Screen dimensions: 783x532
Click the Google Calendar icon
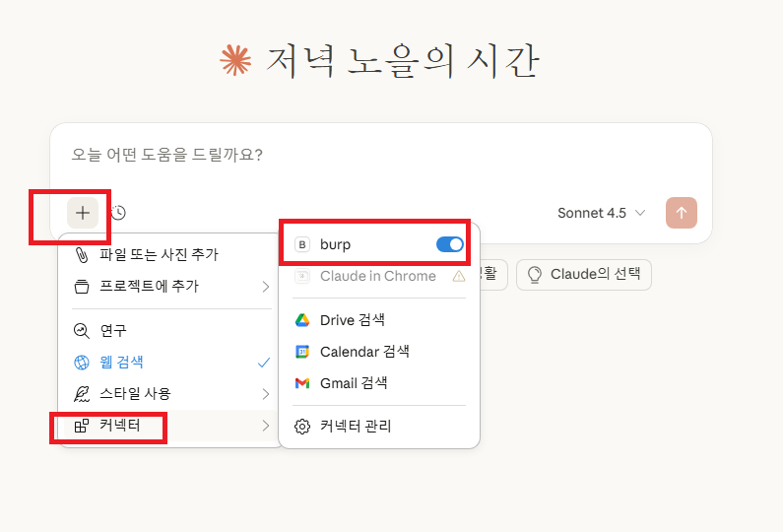(302, 352)
